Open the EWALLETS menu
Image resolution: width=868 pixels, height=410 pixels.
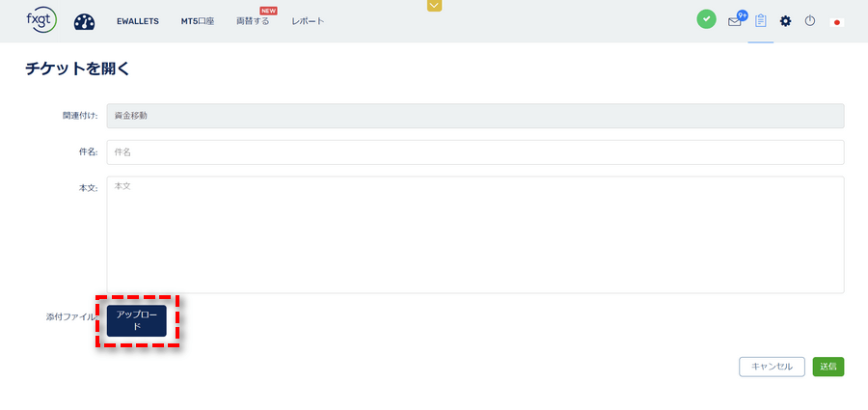pos(138,21)
